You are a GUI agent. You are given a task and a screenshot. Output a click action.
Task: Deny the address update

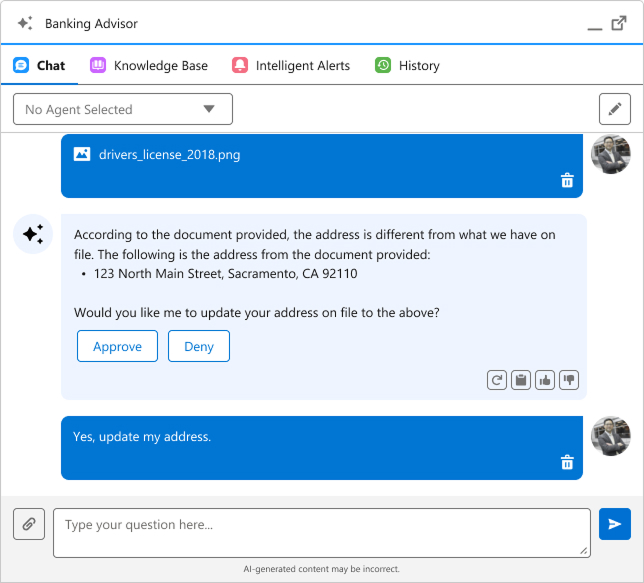pos(199,346)
